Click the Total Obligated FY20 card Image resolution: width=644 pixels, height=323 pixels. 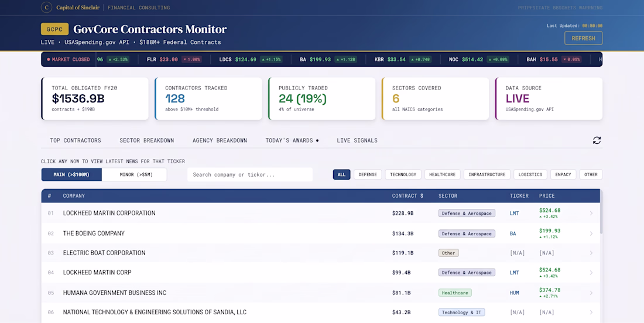coord(95,98)
